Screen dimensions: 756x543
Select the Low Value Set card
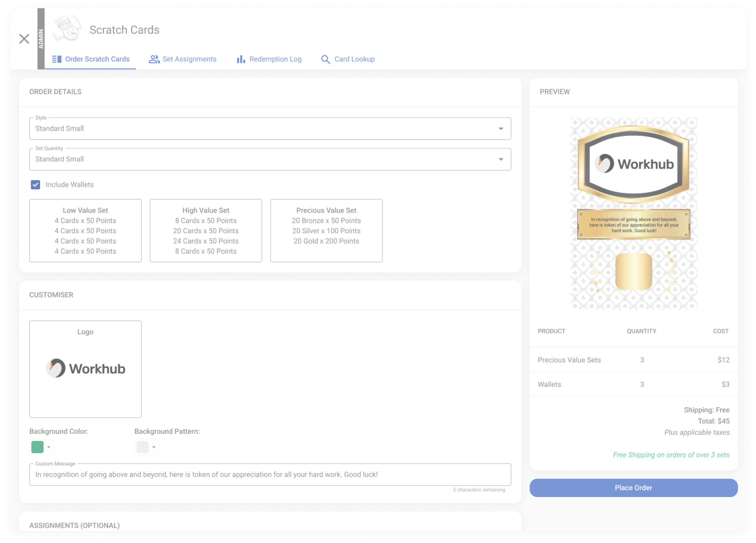85,230
